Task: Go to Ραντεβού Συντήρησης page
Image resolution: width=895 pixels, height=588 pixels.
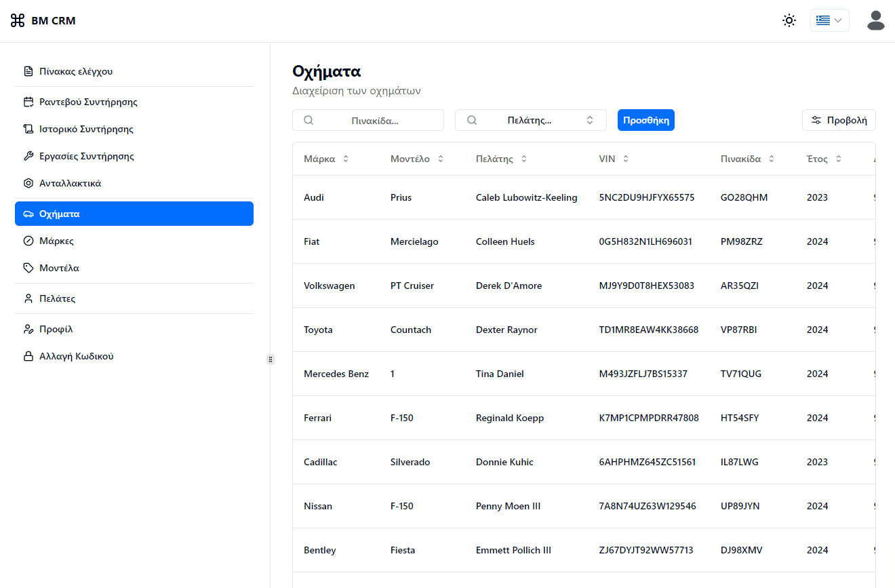Action: (134, 102)
